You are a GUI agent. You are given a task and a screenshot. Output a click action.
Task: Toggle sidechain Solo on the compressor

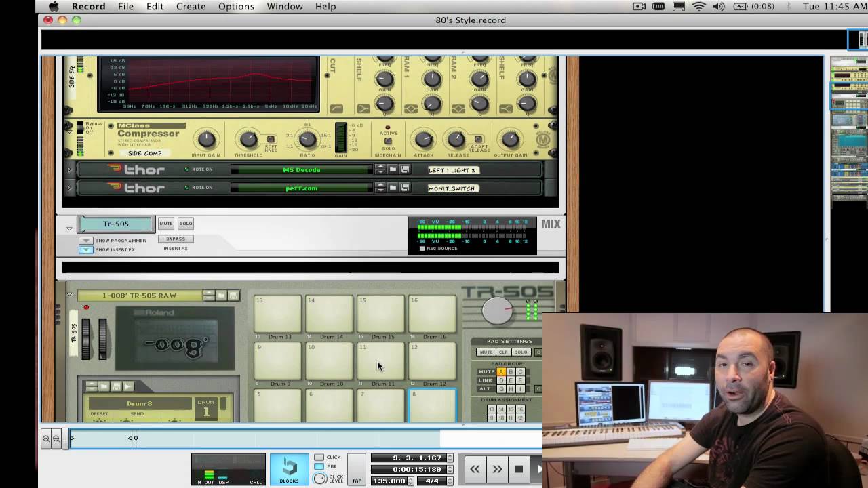[x=388, y=141]
